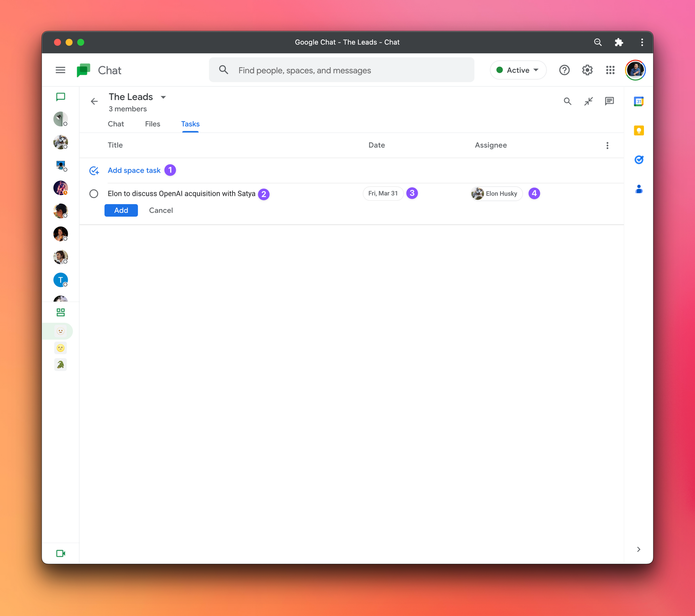Expand The Leads space dropdown arrow
Image resolution: width=695 pixels, height=616 pixels.
(x=163, y=97)
